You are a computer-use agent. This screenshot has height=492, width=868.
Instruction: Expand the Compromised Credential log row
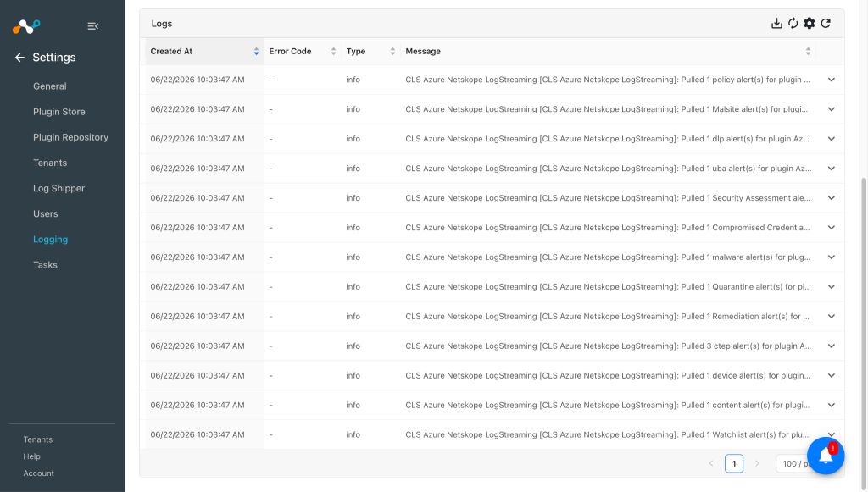pos(831,228)
